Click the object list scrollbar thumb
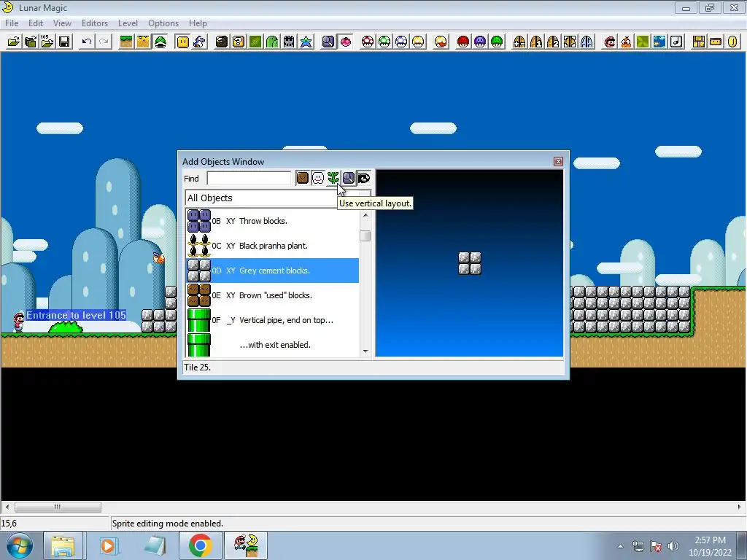The height and width of the screenshot is (560, 747). 365,236
